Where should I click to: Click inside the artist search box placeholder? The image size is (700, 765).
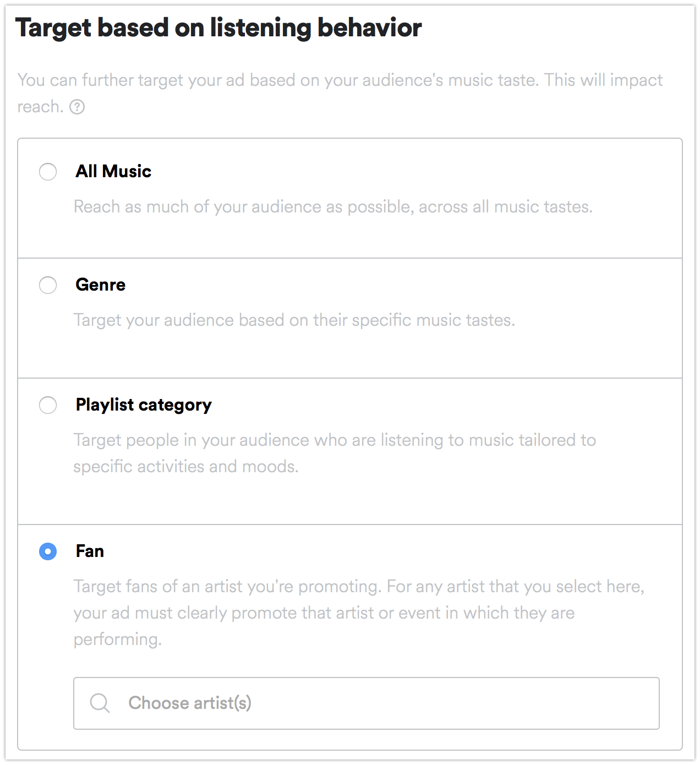click(190, 703)
